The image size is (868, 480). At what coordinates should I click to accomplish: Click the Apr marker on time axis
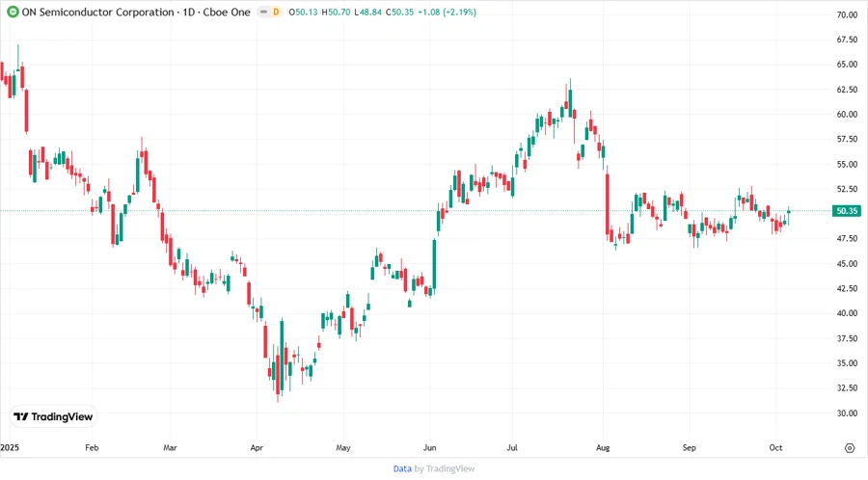256,448
